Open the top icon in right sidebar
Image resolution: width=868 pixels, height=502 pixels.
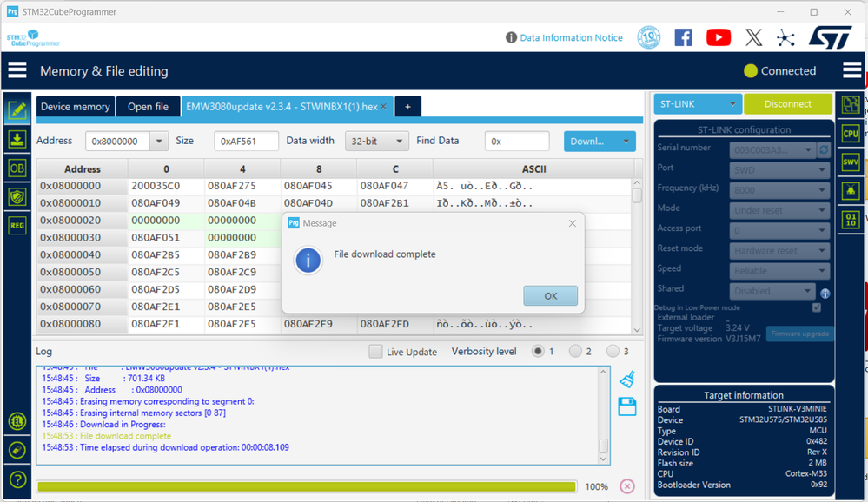point(851,104)
